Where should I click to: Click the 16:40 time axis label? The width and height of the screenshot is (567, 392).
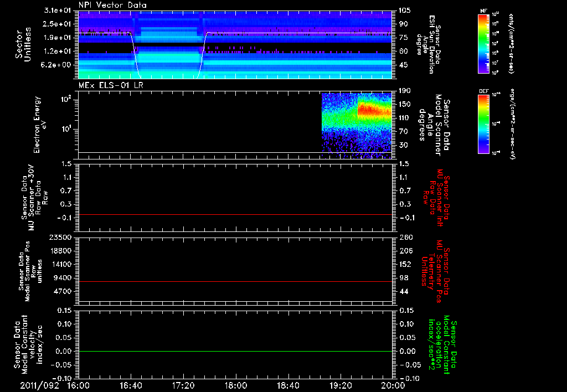pyautogui.click(x=131, y=385)
